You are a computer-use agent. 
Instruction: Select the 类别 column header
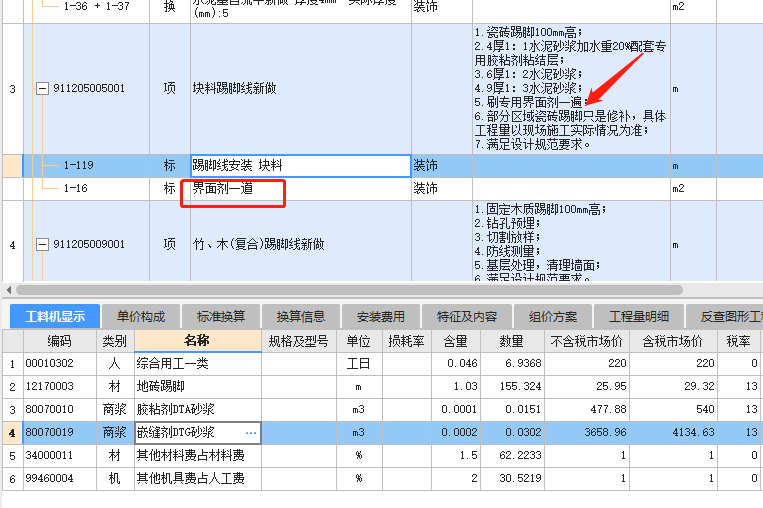(x=115, y=341)
